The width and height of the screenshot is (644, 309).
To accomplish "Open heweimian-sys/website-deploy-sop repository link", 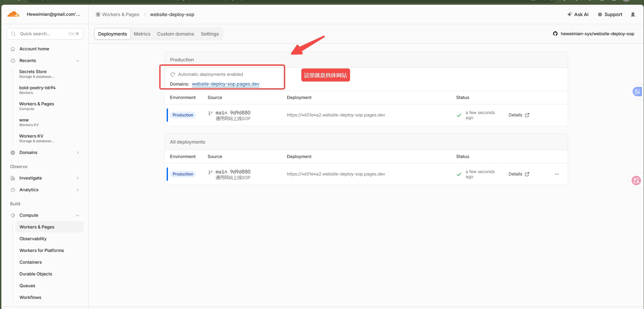I will tap(597, 34).
